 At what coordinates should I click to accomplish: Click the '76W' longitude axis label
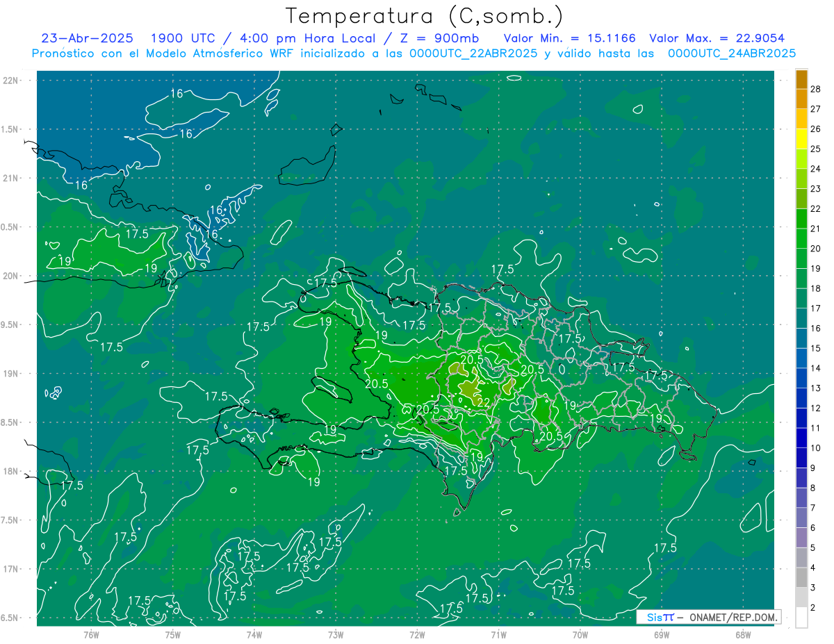(x=91, y=635)
